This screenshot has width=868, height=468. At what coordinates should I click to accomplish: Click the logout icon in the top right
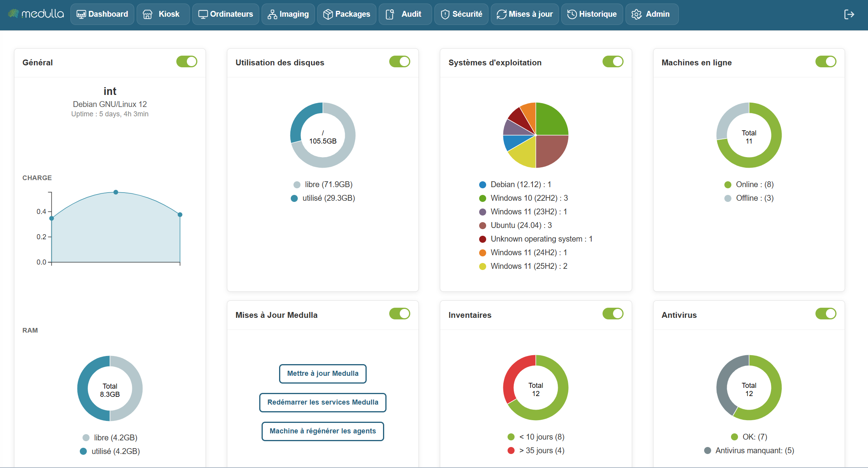pos(849,14)
